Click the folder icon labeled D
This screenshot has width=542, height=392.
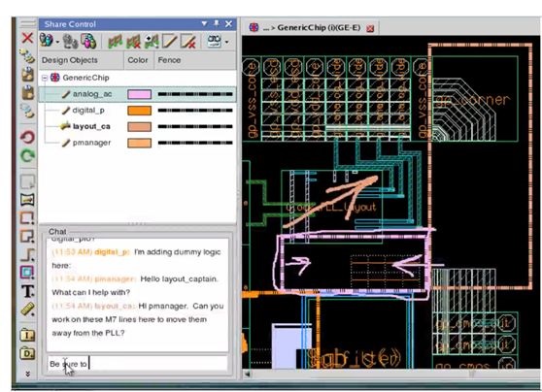tap(28, 353)
